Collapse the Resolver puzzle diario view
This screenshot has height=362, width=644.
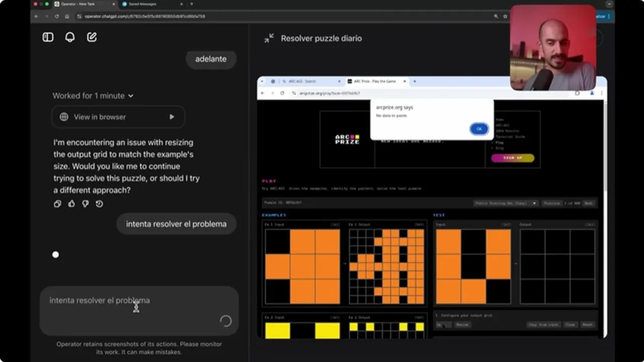click(269, 38)
